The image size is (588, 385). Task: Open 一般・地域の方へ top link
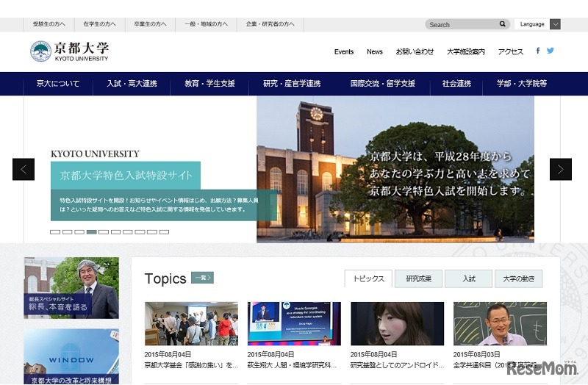pos(206,24)
